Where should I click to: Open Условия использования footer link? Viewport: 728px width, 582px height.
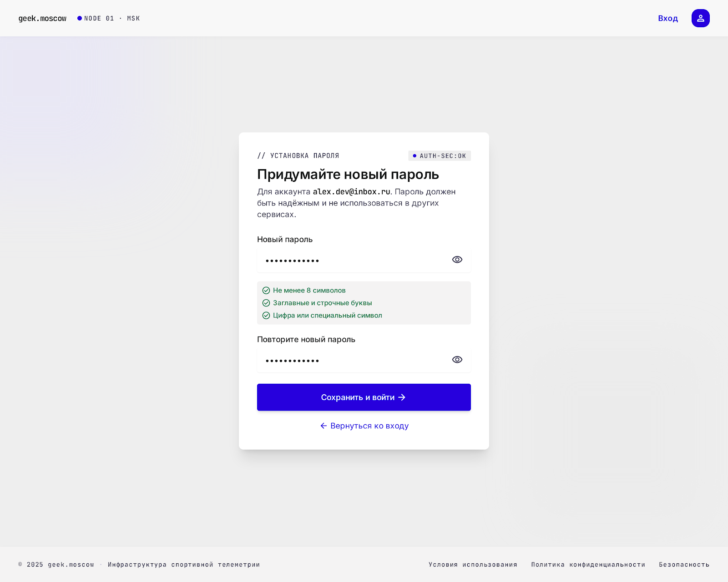pyautogui.click(x=473, y=565)
